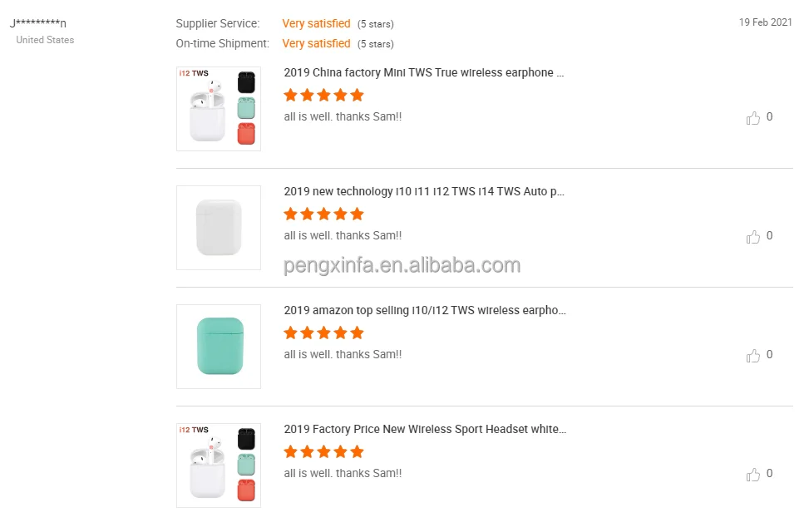804x532 pixels.
Task: Open the last i12 TWS product thumbnail
Action: pyautogui.click(x=219, y=465)
